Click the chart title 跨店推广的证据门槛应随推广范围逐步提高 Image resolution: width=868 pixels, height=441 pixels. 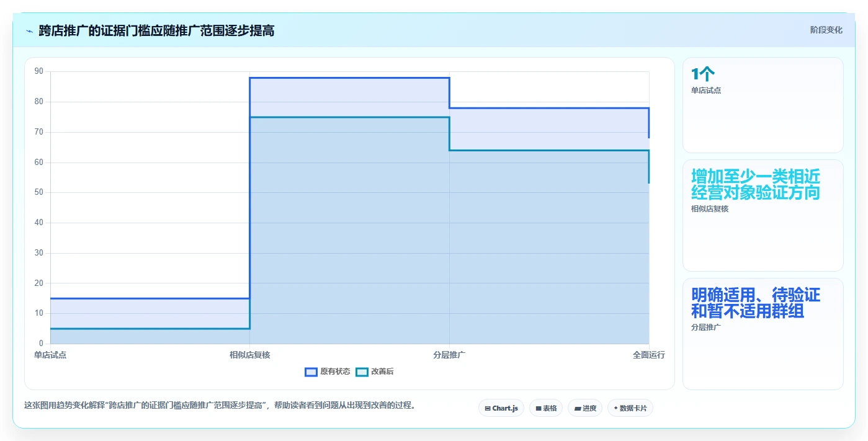coord(156,30)
